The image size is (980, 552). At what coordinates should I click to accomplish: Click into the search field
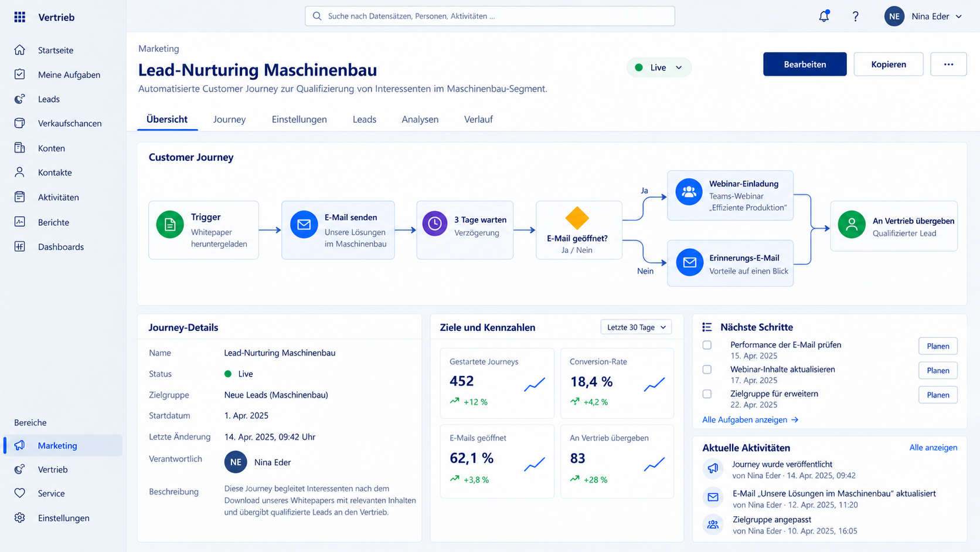490,16
